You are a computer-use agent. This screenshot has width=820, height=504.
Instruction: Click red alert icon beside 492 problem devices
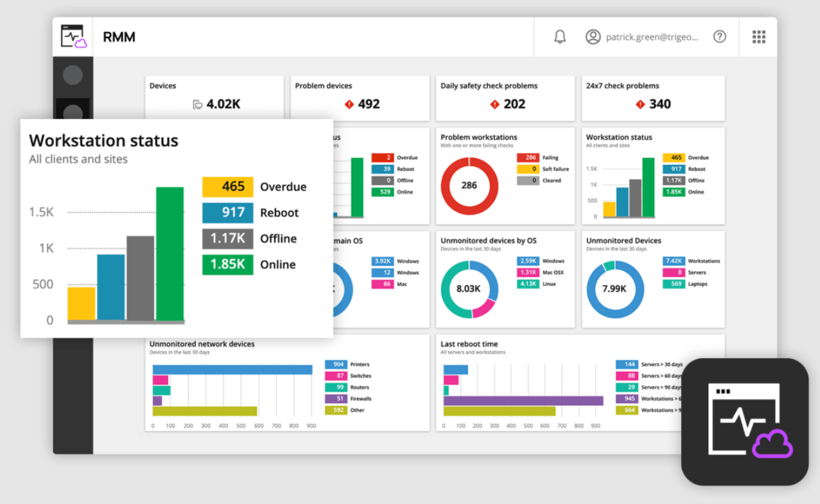[x=349, y=104]
